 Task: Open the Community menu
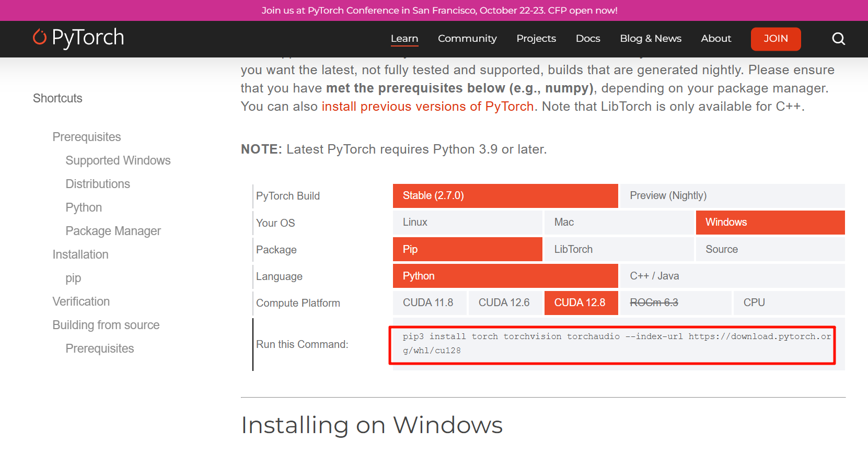click(x=467, y=39)
